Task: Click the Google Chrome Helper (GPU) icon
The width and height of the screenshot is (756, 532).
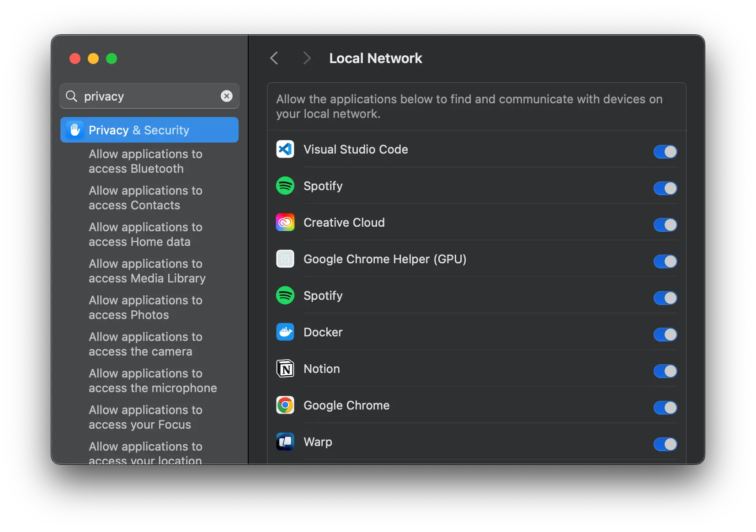Action: click(x=284, y=259)
